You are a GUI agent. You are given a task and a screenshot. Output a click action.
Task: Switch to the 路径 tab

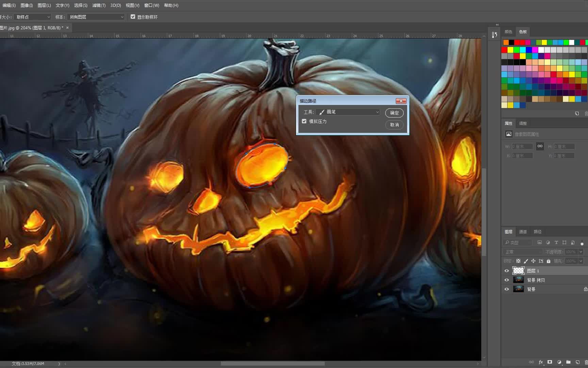pyautogui.click(x=537, y=232)
